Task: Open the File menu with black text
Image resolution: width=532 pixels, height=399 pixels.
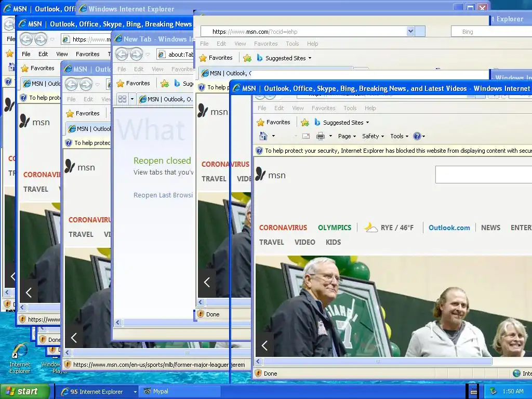Action: point(26,54)
